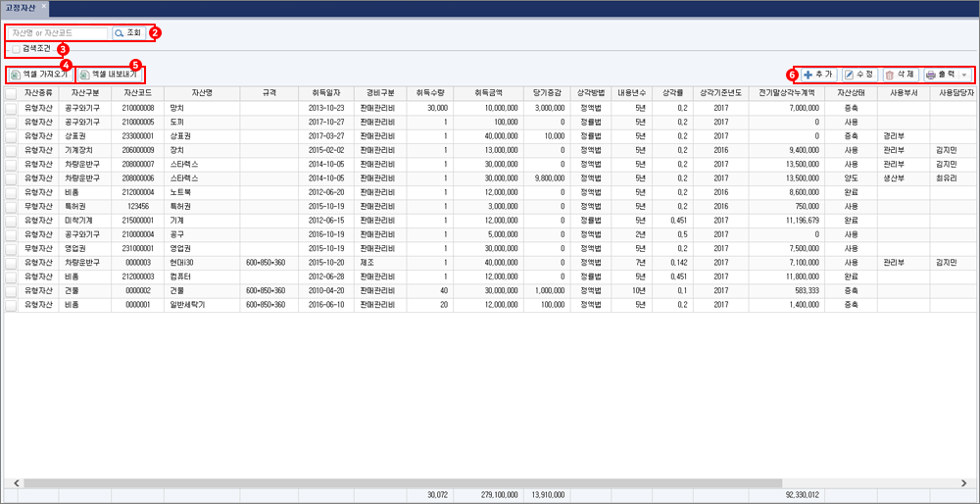The height and width of the screenshot is (504, 980).
Task: Click the 엑셀 가져오기 import button
Action: click(39, 75)
